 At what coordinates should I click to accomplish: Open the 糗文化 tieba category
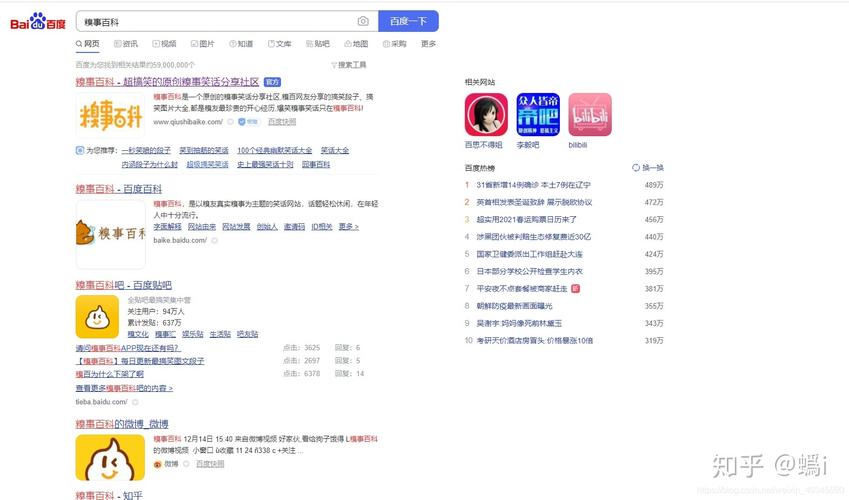pyautogui.click(x=138, y=334)
